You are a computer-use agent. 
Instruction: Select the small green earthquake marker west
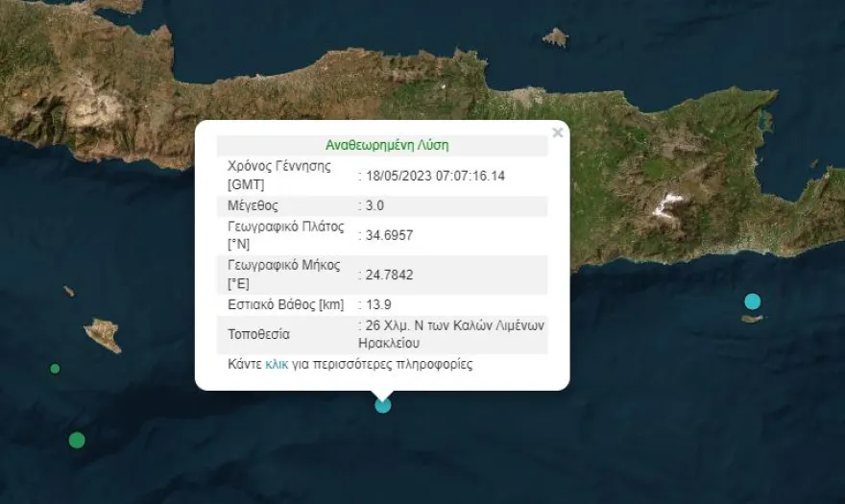point(55,369)
